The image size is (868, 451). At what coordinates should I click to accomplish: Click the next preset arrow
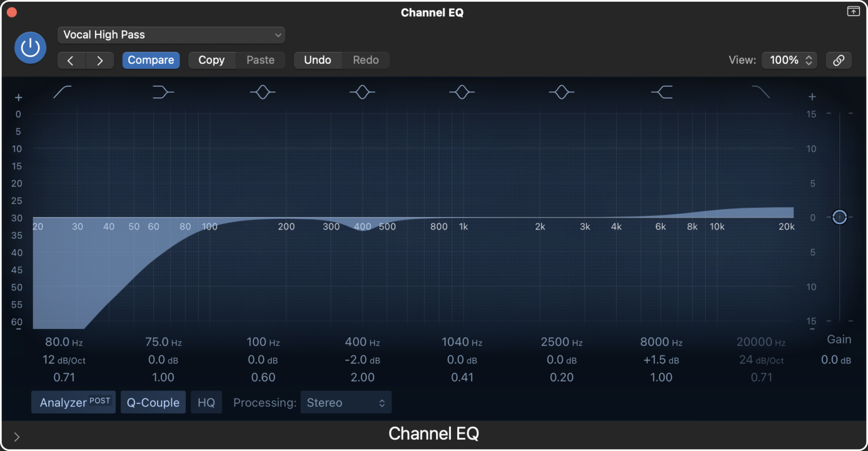click(99, 60)
